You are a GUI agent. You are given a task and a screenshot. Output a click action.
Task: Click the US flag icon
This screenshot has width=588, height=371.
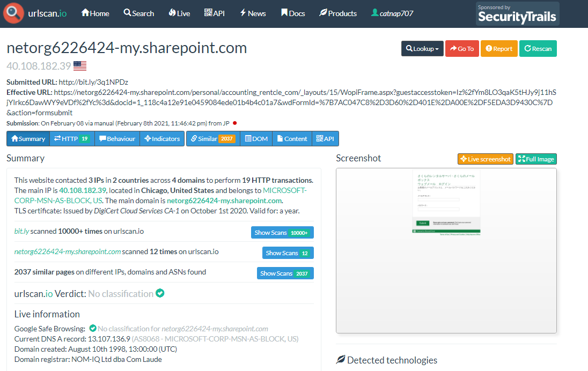(x=80, y=66)
